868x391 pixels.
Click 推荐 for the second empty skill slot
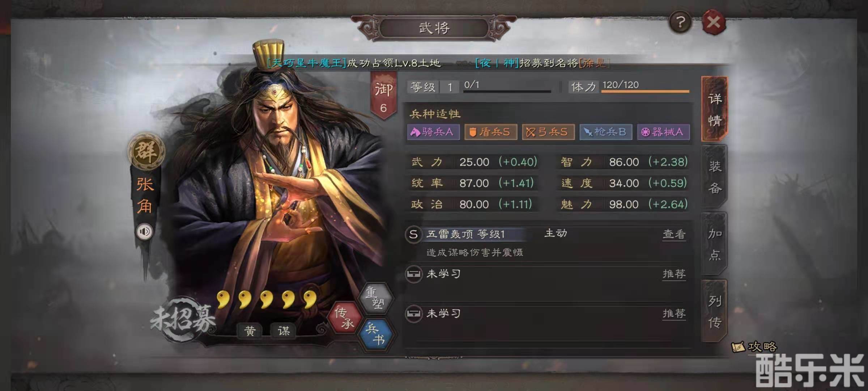[x=674, y=314]
